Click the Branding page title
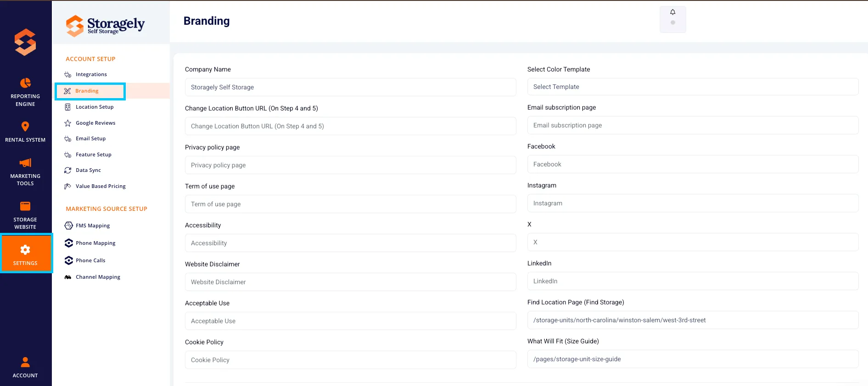Viewport: 868px width, 386px height. (x=207, y=21)
